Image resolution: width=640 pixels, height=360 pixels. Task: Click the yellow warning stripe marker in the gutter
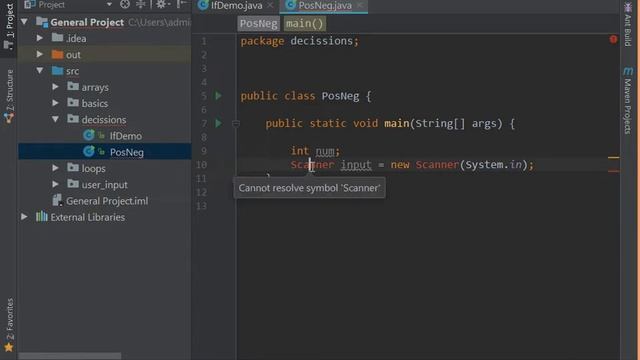pos(613,157)
